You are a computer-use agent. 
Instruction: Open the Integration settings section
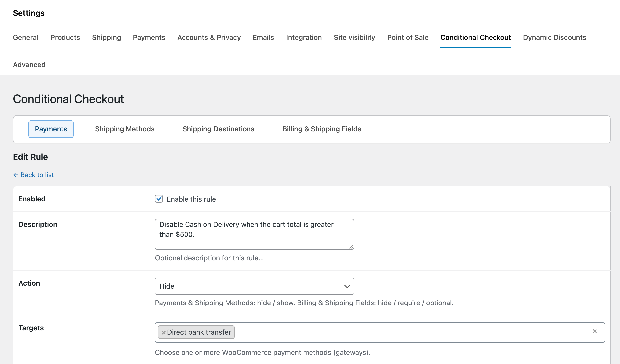coord(304,37)
